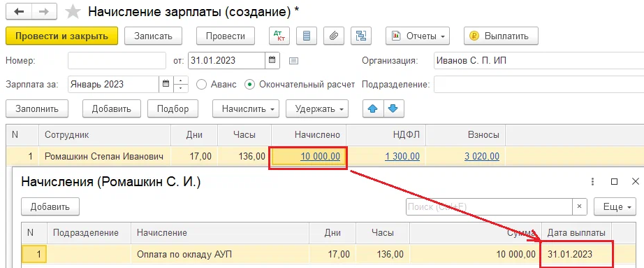
Task: Maximize the Начисления window
Action: click(615, 181)
